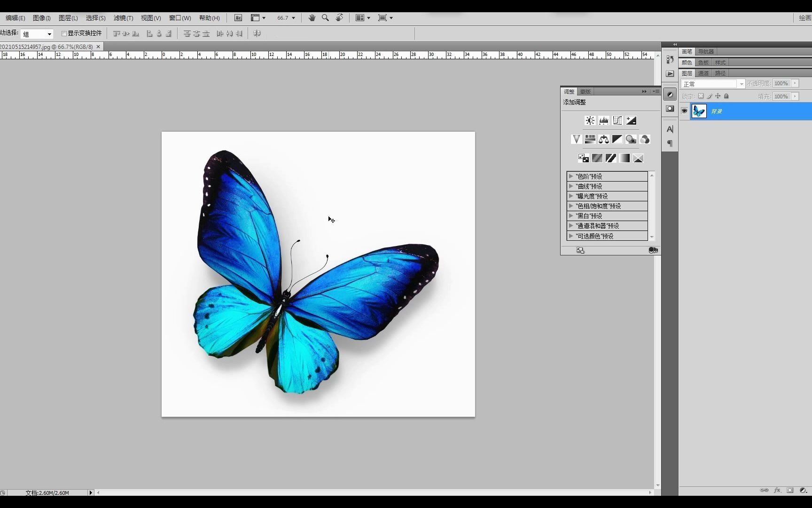Toggle the Show Transform Controls checkbox
Viewport: 812px width, 508px height.
coord(64,33)
